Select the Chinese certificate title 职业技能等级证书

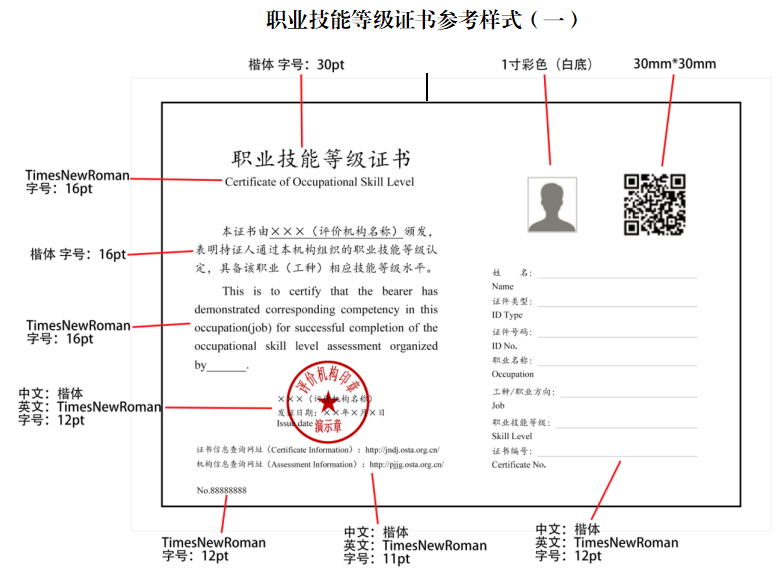[x=320, y=159]
